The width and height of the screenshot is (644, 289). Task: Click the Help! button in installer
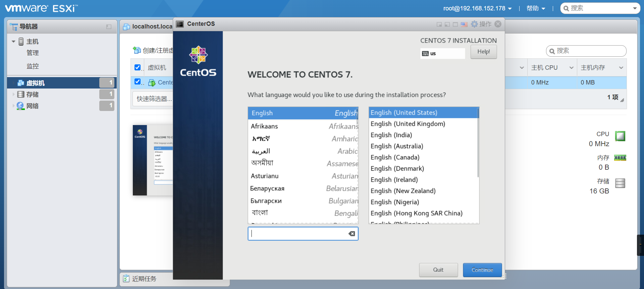[x=484, y=52]
